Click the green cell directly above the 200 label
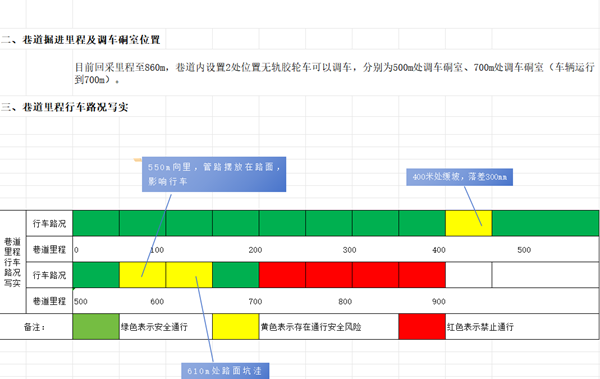Screen dimensions: 600x379 pos(236,223)
